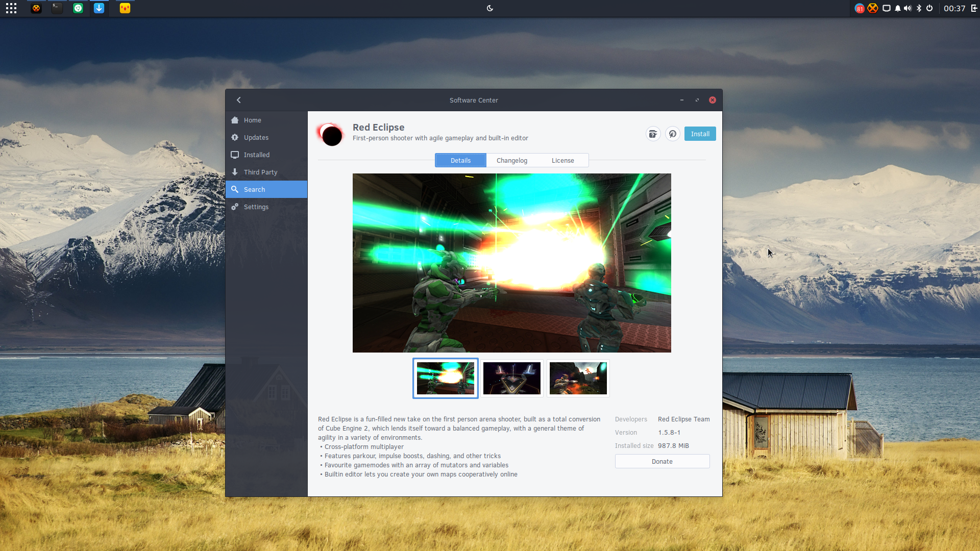980x551 pixels.
Task: Click the clock showing 00:37
Action: pos(954,8)
